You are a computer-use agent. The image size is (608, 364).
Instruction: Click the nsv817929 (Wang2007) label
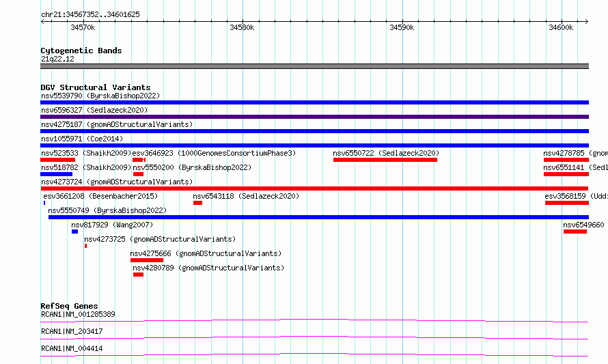(x=112, y=225)
